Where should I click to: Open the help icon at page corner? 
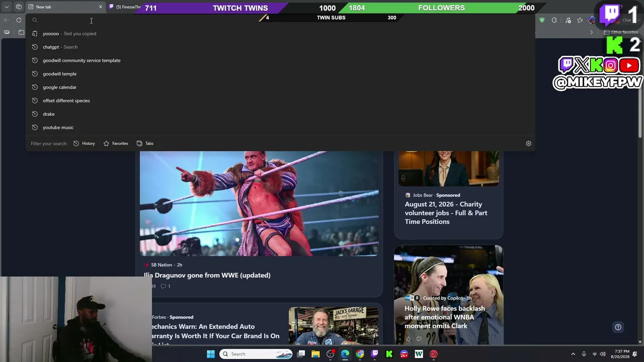pos(618,327)
